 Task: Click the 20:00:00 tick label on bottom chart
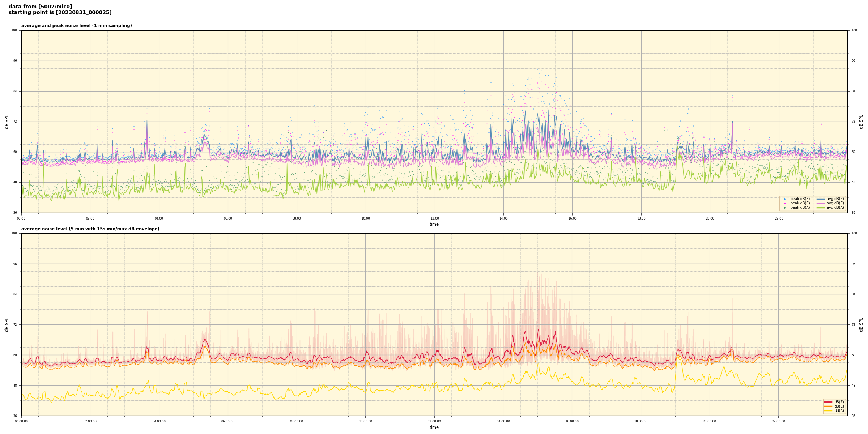[710, 421]
